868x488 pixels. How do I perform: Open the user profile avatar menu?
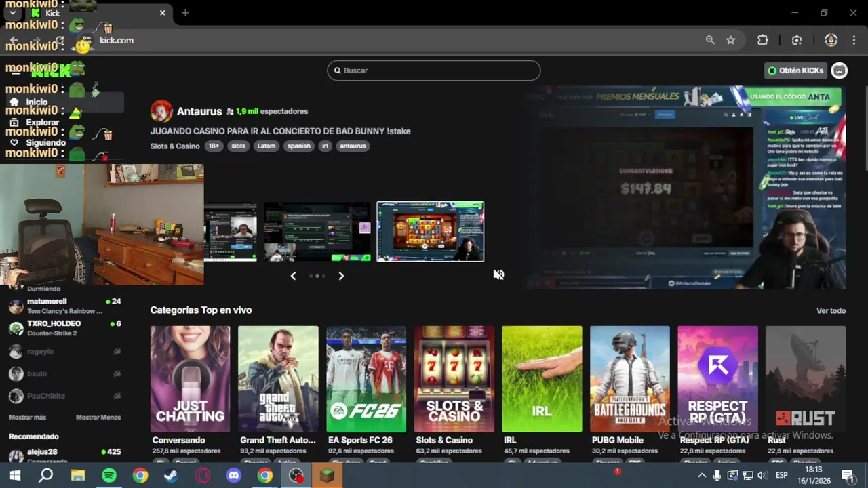840,70
